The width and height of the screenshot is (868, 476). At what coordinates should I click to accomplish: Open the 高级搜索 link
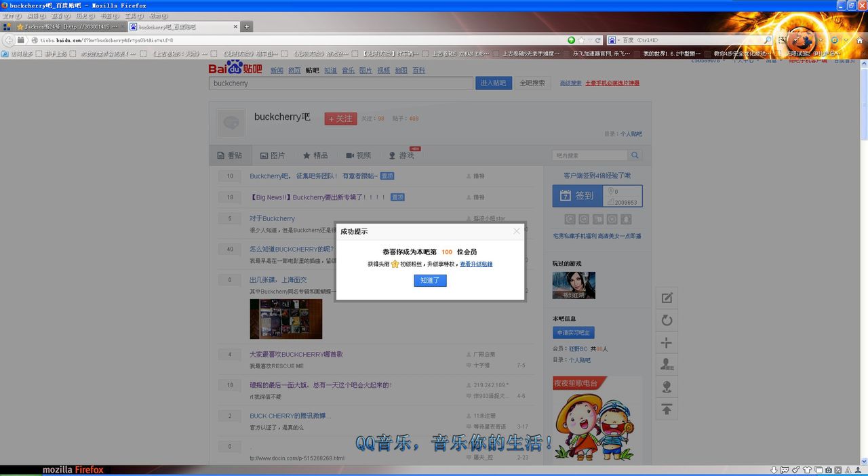pos(570,83)
